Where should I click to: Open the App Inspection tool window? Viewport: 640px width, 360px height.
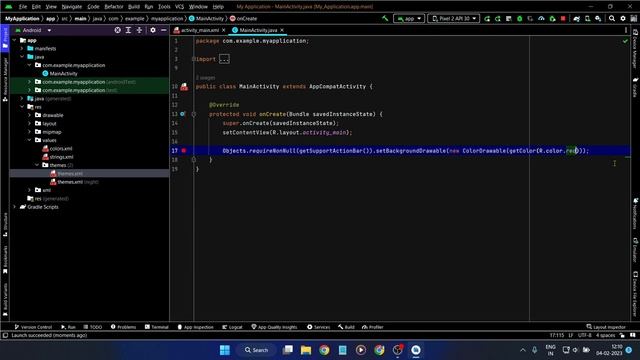click(x=196, y=327)
